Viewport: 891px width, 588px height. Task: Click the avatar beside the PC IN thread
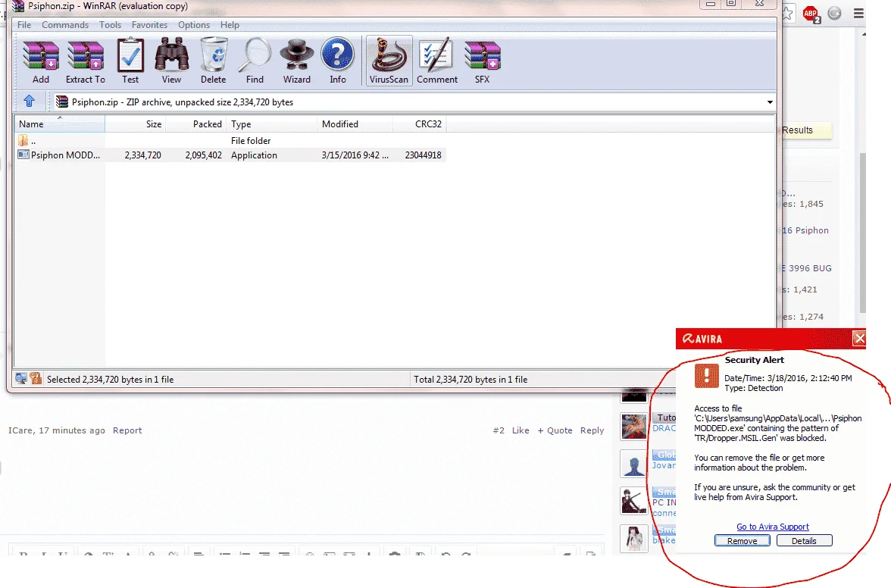[x=633, y=501]
